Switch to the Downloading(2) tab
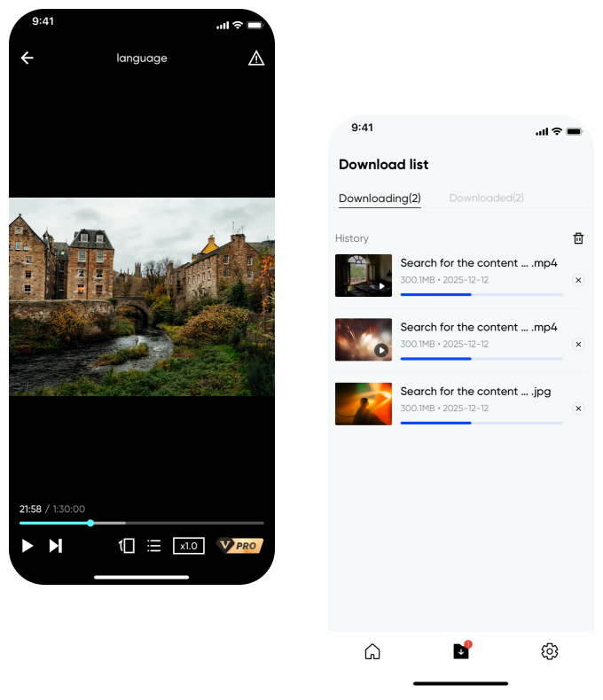Screen dimensions: 603x700 [x=380, y=198]
